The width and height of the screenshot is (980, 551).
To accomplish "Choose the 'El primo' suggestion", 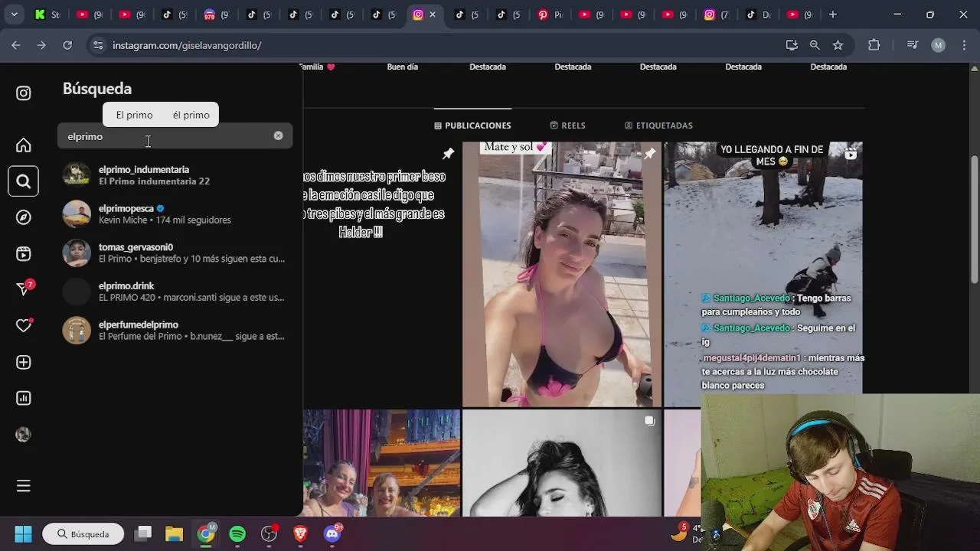I will [x=135, y=115].
